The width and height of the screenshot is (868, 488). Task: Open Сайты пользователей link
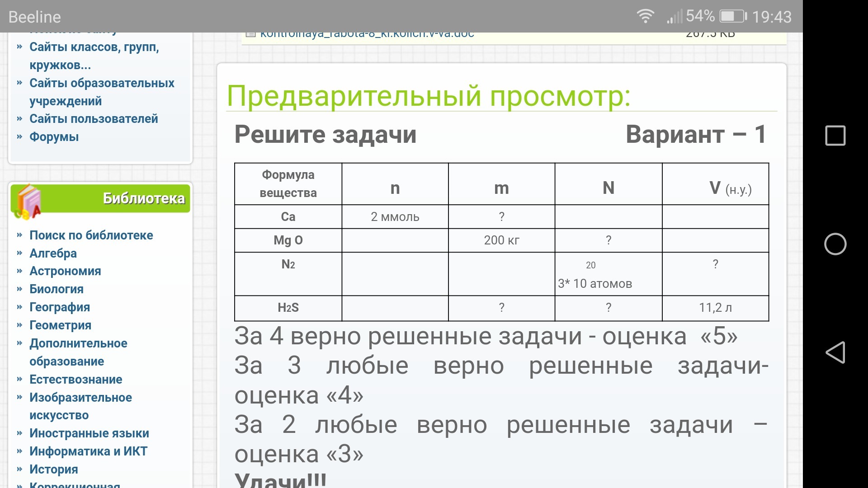pos(94,119)
